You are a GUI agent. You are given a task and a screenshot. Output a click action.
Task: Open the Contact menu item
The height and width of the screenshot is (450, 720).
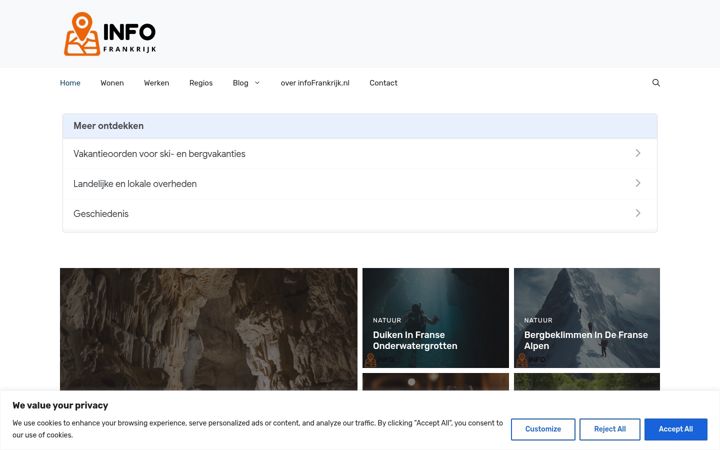(x=383, y=83)
